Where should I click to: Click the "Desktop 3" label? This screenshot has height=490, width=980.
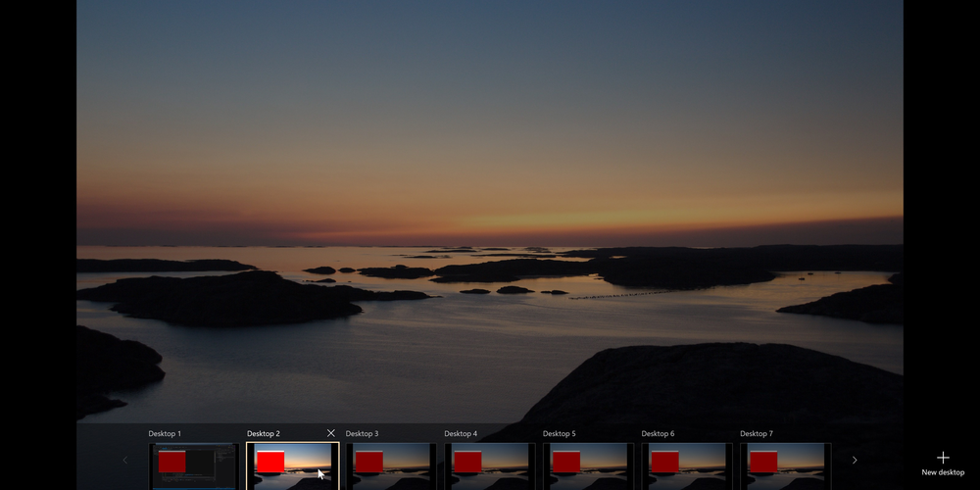point(362,433)
